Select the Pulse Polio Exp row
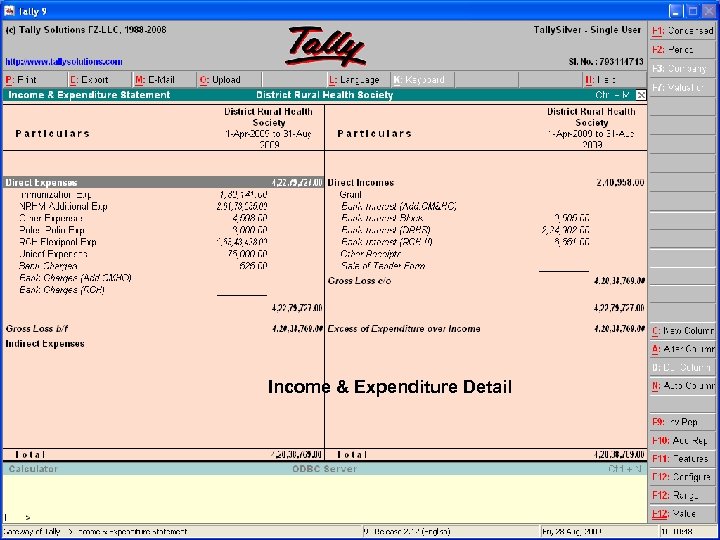This screenshot has height=540, width=720. pos(143,231)
